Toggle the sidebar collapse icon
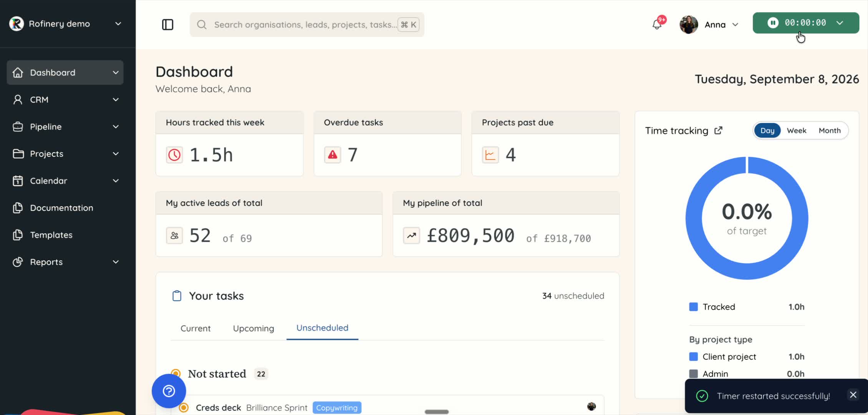The width and height of the screenshot is (868, 415). pos(167,25)
